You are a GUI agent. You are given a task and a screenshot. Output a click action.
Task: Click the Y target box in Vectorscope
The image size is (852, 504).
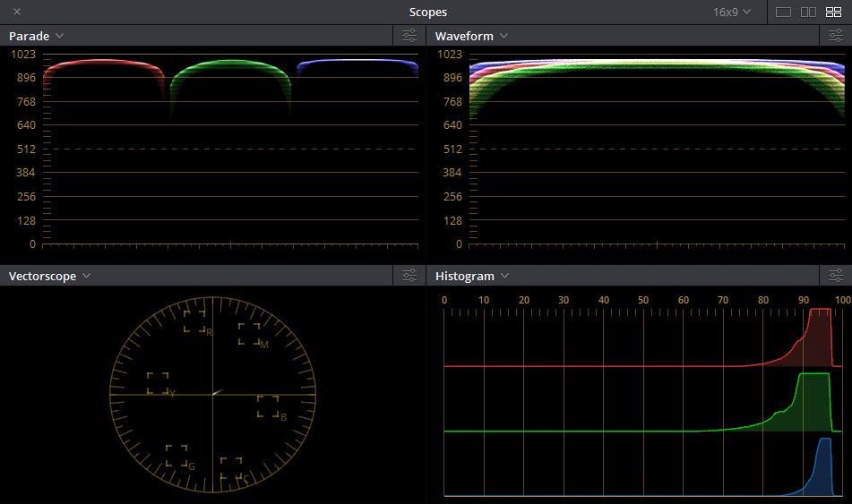pos(158,383)
